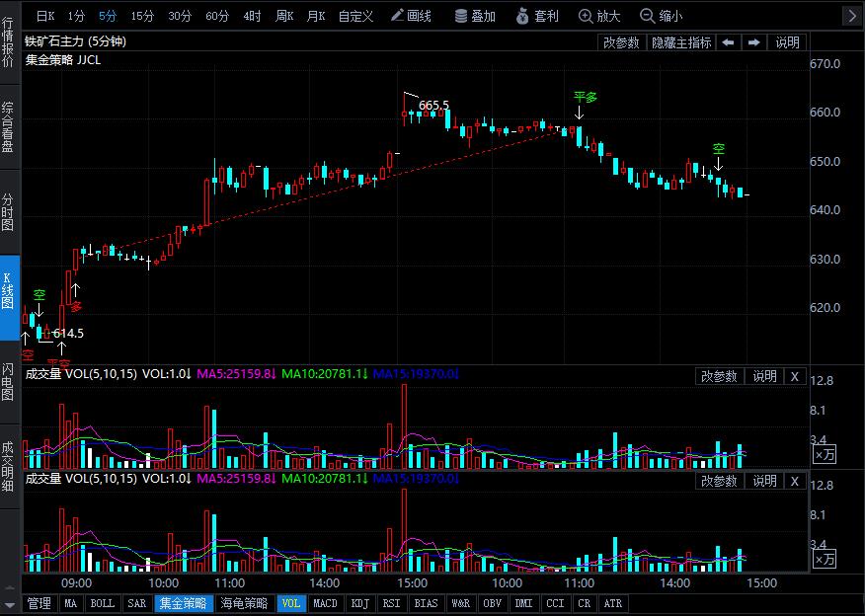Open the 叠加 overlay tool
Image resolution: width=865 pixels, height=616 pixels.
(x=475, y=16)
